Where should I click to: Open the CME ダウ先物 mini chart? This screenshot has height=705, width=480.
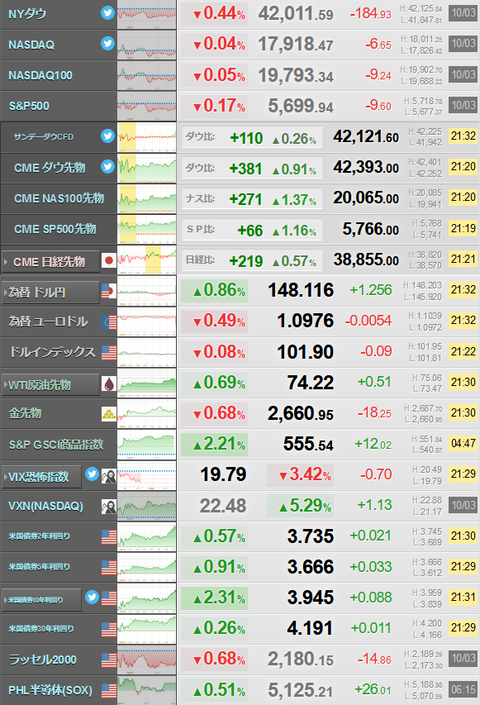tap(147, 168)
